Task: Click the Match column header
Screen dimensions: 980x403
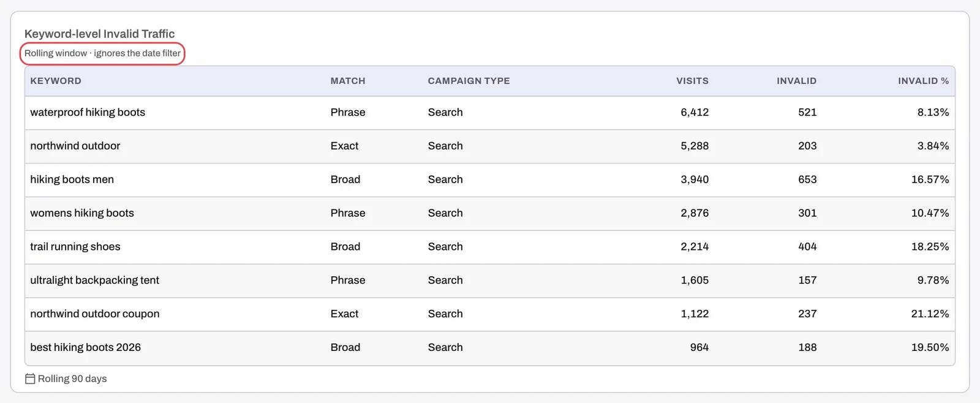Action: point(348,81)
